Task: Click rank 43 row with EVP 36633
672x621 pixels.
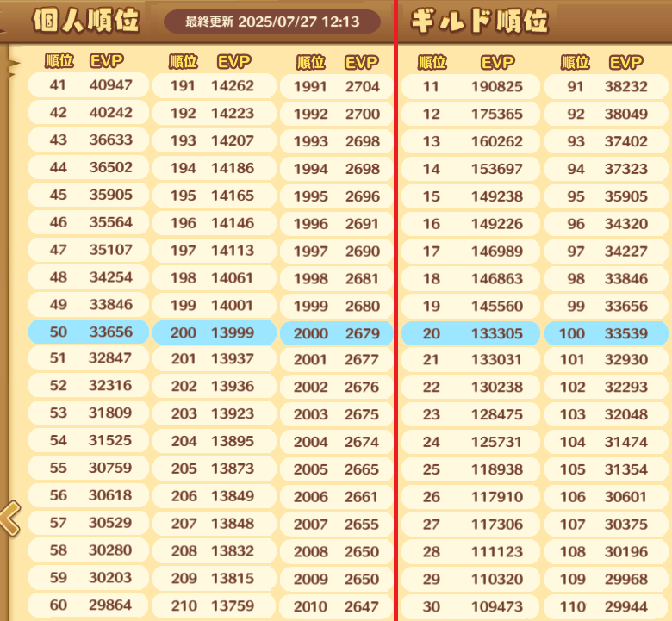Action: [89, 140]
